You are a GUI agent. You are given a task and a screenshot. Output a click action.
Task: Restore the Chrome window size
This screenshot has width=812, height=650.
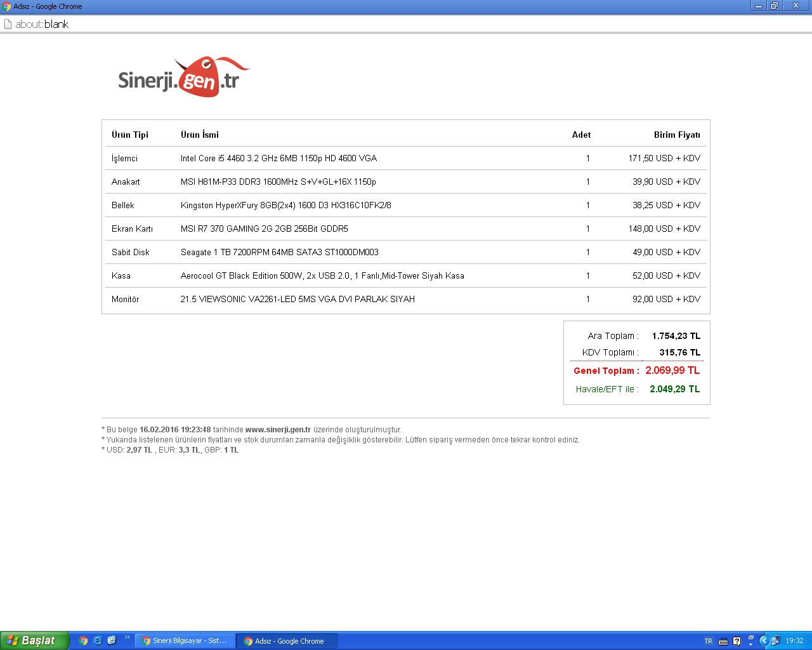tap(775, 6)
